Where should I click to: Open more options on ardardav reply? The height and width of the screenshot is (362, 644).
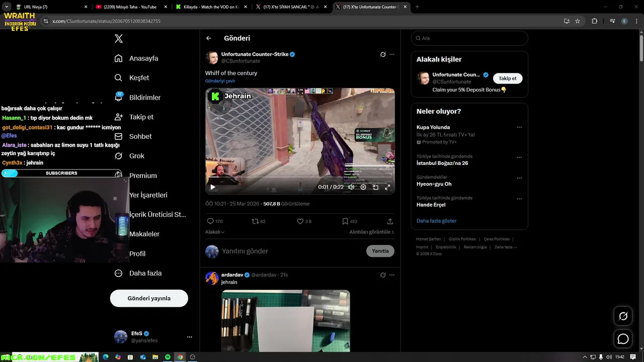coord(392,275)
